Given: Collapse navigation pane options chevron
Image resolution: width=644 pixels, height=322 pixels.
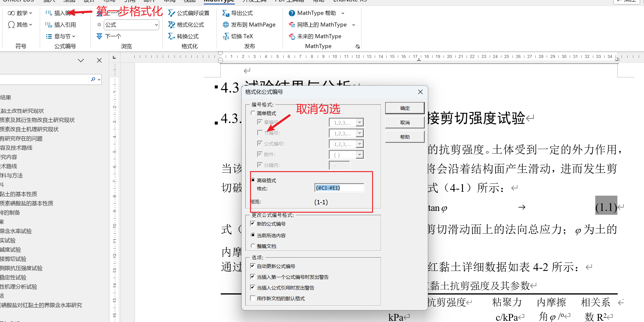Looking at the screenshot, I should pyautogui.click(x=81, y=60).
